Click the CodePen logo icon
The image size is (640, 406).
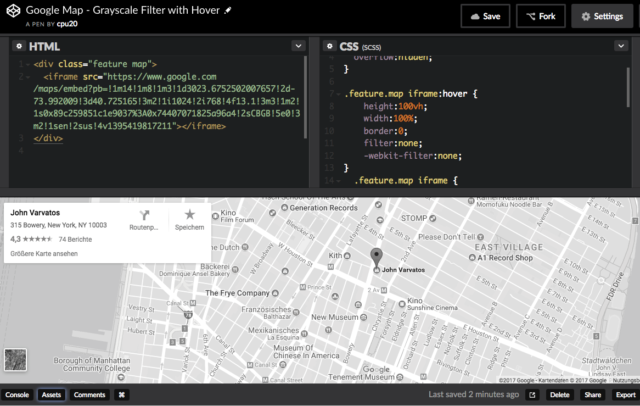click(x=13, y=11)
